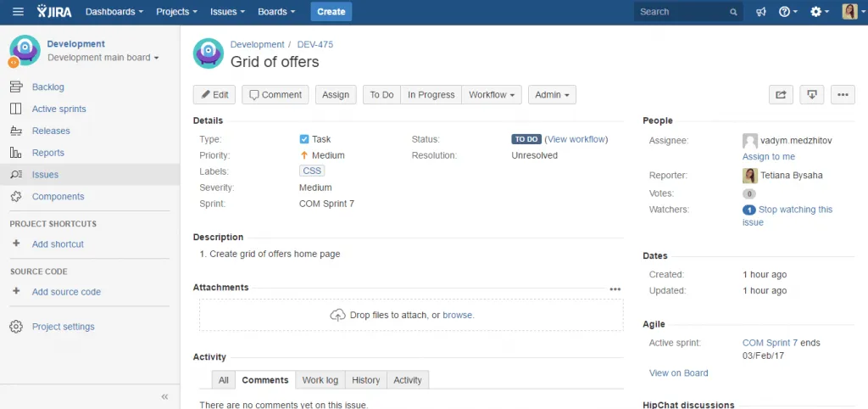The height and width of the screenshot is (409, 868).
Task: Click the search magnifier icon
Action: (x=733, y=12)
